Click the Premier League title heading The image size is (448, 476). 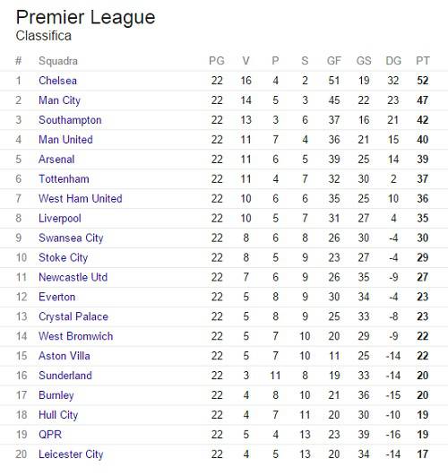[x=86, y=18]
